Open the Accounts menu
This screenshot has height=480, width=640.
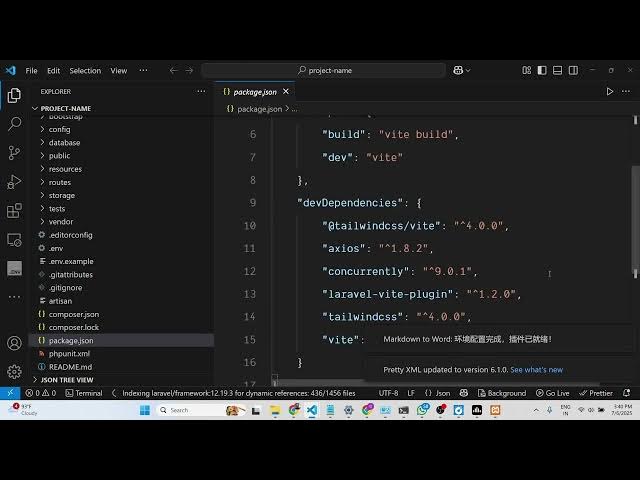click(x=14, y=343)
